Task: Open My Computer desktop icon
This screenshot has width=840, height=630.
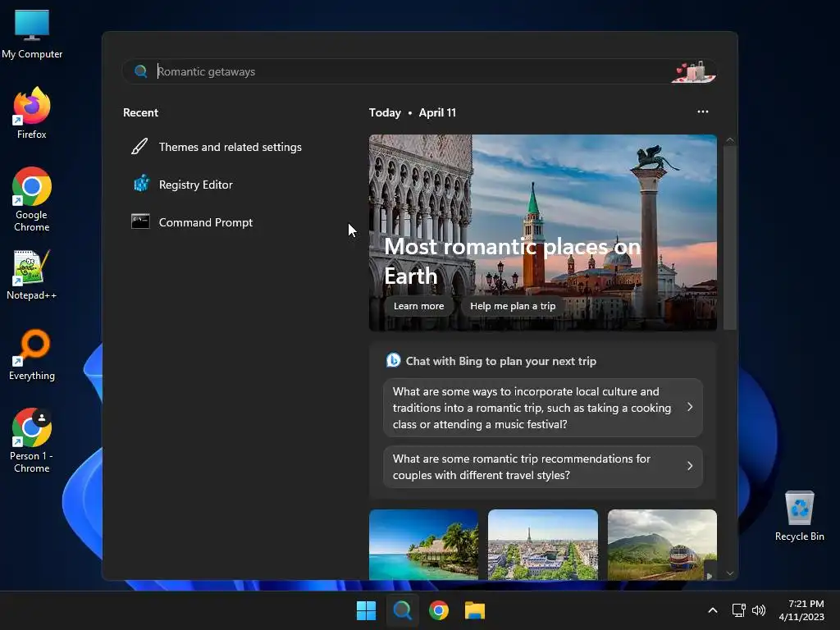Action: tap(32, 34)
